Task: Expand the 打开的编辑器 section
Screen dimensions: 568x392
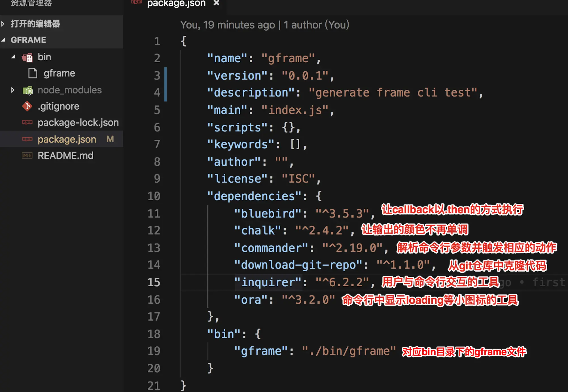Action: click(3, 24)
